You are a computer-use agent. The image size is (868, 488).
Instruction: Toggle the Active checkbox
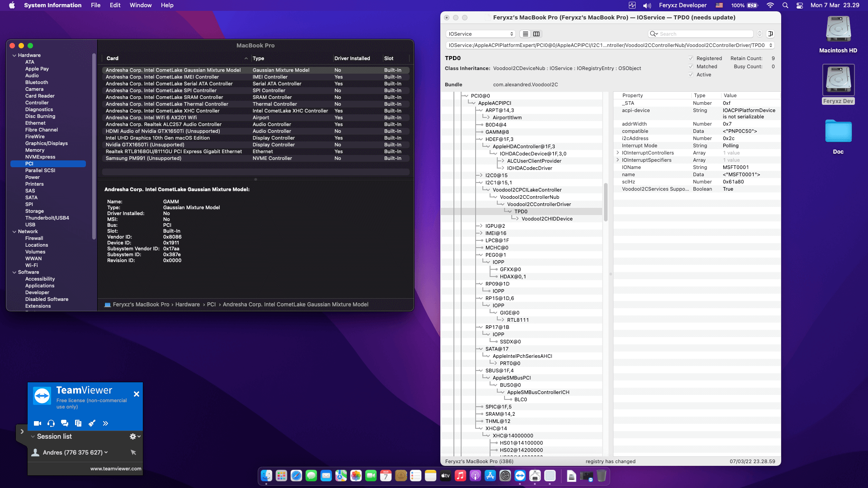[x=691, y=75]
